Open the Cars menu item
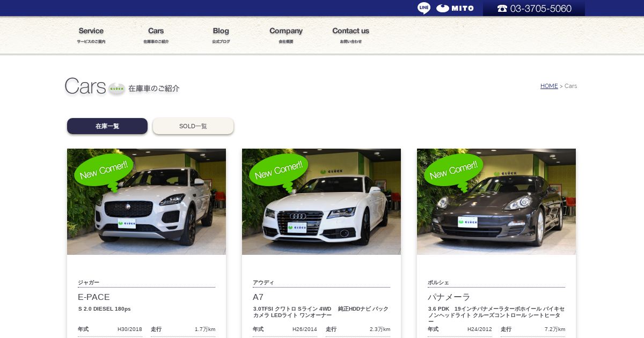Image resolution: width=644 pixels, height=338 pixels. pyautogui.click(x=156, y=35)
